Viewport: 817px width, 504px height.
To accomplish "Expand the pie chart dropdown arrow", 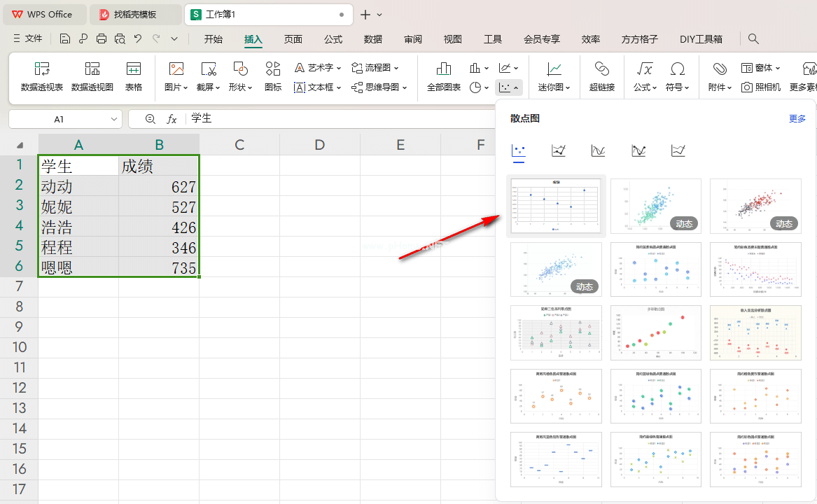I will tap(487, 88).
